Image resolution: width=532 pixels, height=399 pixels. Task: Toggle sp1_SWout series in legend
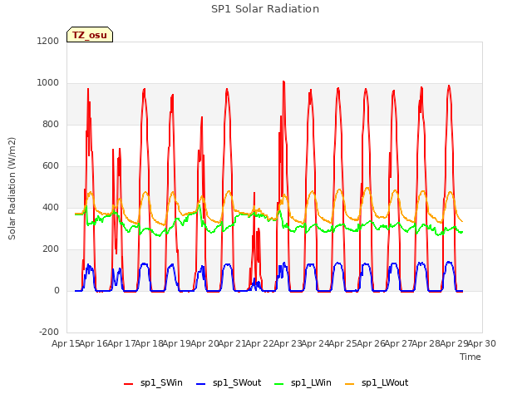[229, 383]
